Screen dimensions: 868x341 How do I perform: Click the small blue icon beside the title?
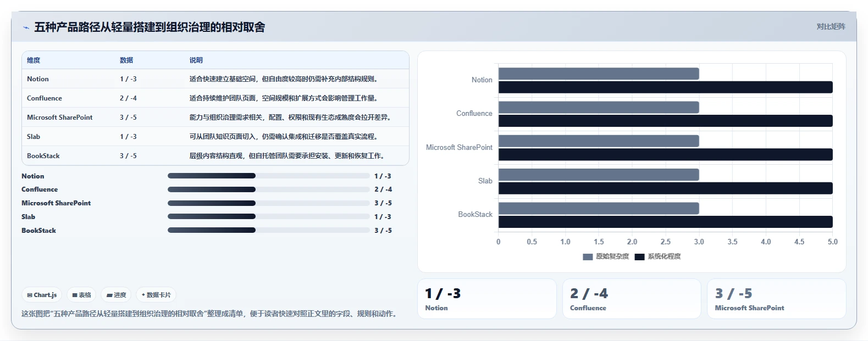(x=26, y=27)
